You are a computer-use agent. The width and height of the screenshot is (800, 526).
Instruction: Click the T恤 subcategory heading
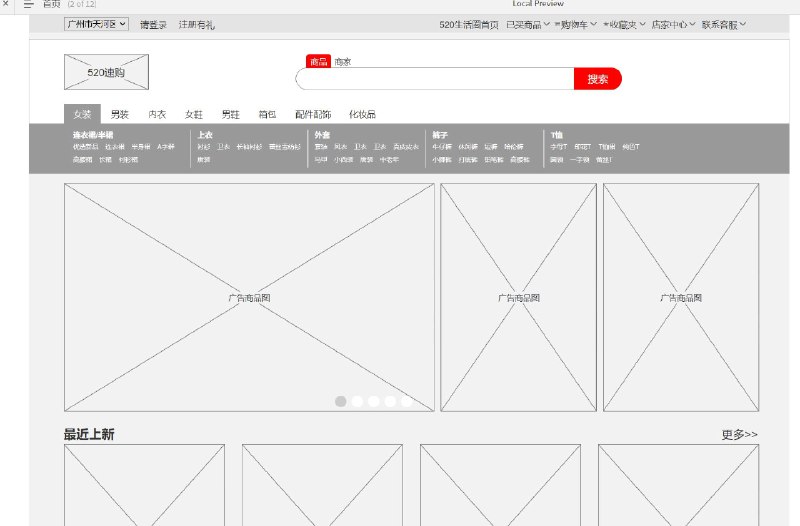(557, 135)
